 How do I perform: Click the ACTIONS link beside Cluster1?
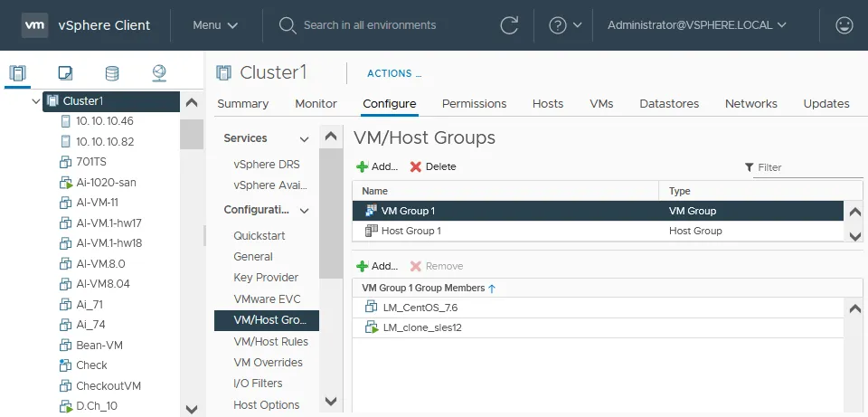[394, 73]
